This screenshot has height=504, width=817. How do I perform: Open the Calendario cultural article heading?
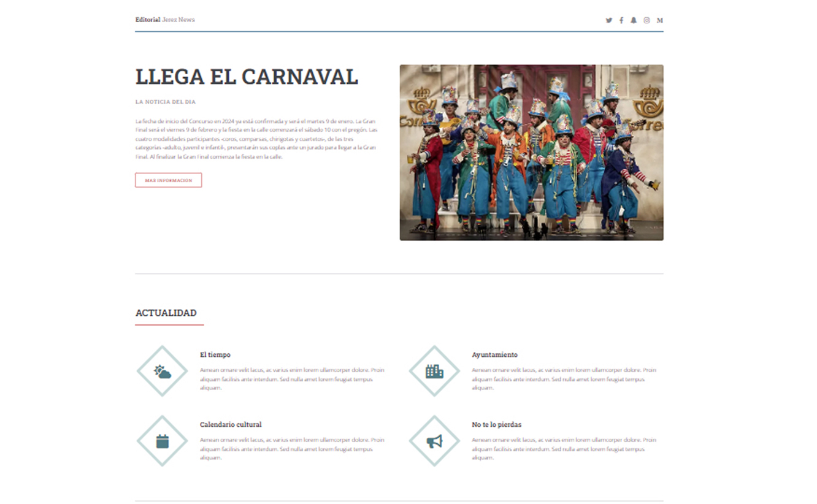coord(231,424)
